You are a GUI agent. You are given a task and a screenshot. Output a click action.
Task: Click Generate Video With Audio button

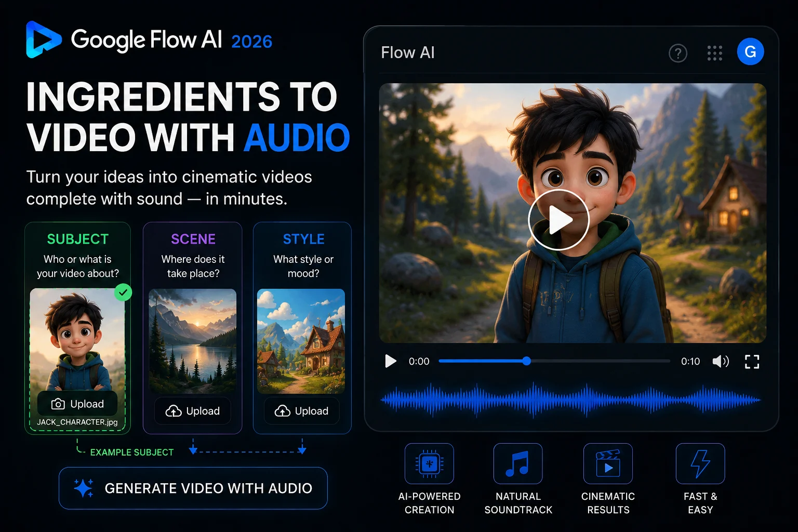[193, 488]
